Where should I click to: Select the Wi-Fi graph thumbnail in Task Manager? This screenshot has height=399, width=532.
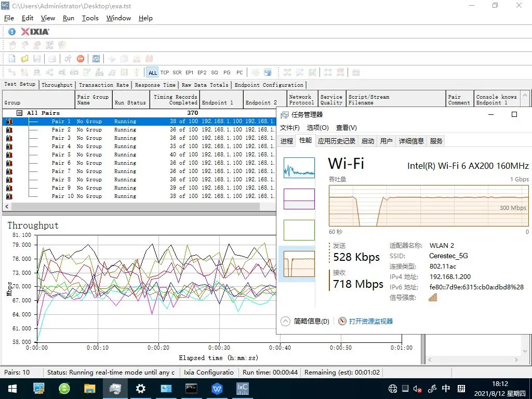299,263
